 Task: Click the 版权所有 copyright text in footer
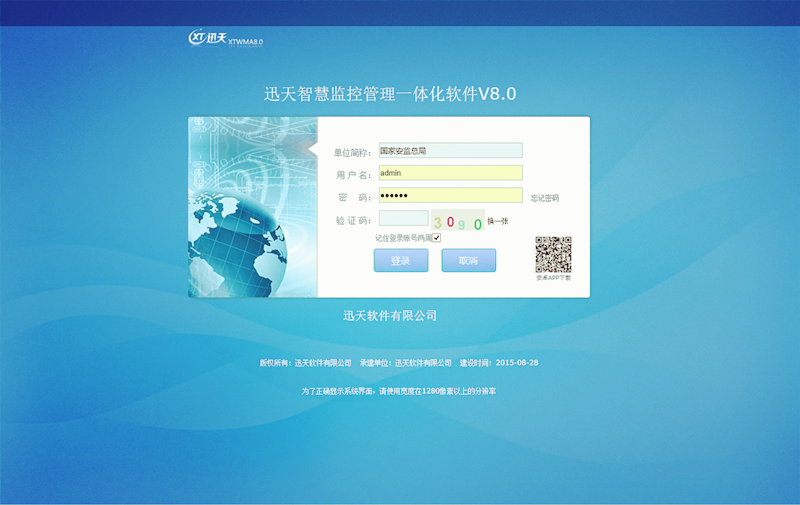point(306,363)
